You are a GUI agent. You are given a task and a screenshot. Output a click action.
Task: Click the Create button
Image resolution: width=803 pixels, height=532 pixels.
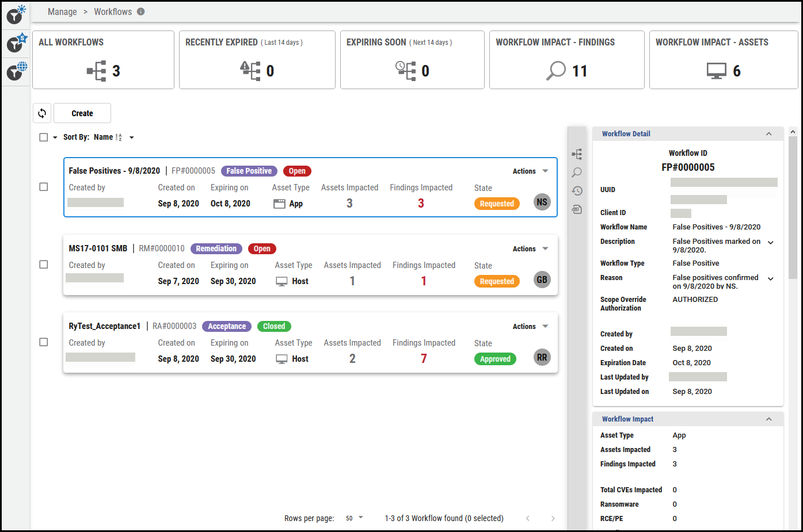pos(82,113)
